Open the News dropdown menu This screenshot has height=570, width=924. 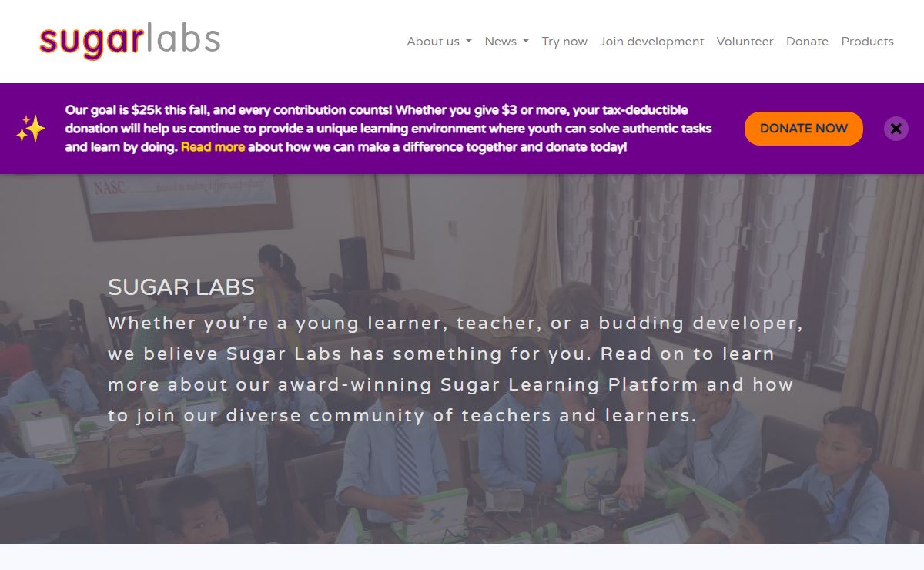(x=506, y=42)
